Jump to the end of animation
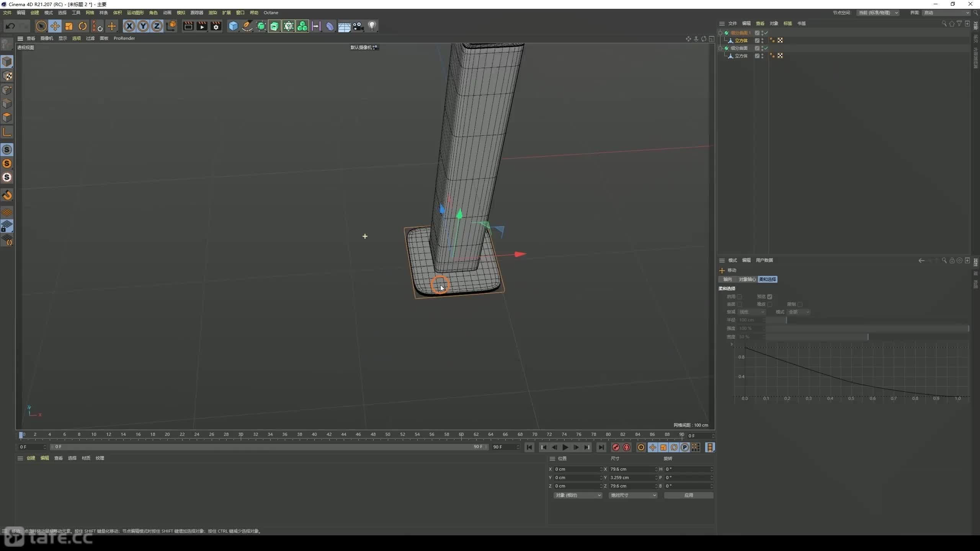Screen dimensions: 980x551 [601, 447]
